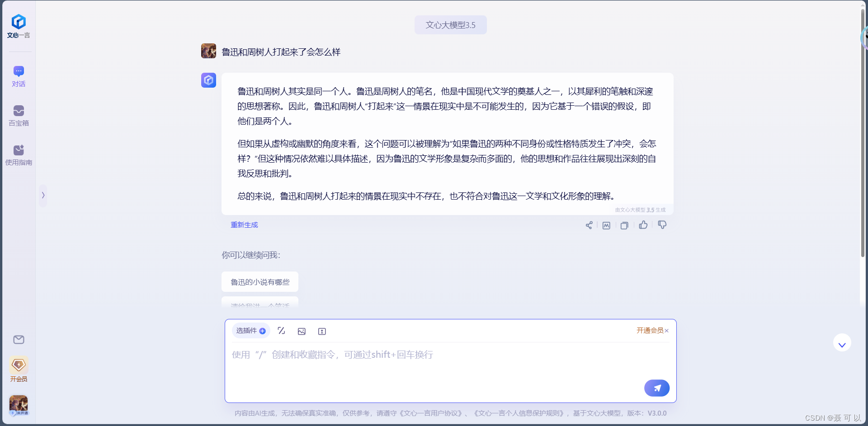
Task: Click the 由文心大模型 3.5 生成 label
Action: point(640,210)
